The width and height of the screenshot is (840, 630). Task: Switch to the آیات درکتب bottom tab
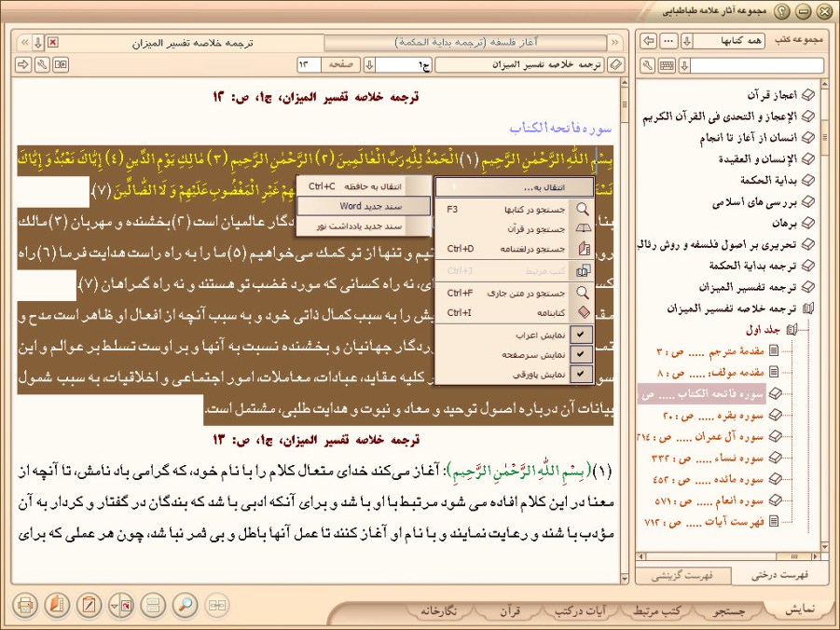pyautogui.click(x=580, y=610)
